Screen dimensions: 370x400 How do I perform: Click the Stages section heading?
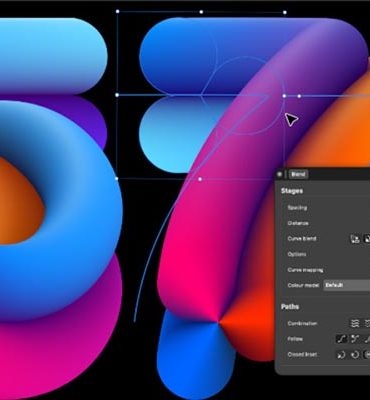292,191
